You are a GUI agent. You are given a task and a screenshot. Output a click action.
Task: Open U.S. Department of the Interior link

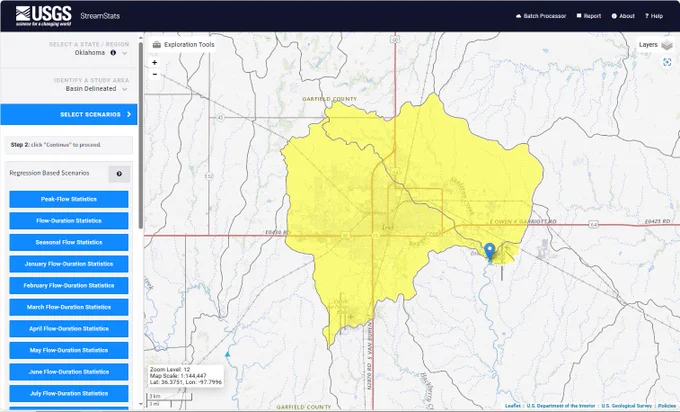coord(561,406)
